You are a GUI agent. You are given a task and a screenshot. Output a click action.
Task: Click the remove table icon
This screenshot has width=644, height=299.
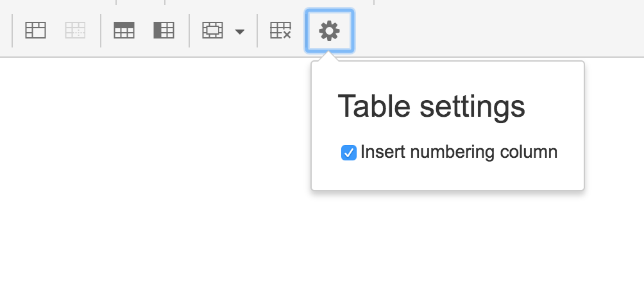[280, 30]
